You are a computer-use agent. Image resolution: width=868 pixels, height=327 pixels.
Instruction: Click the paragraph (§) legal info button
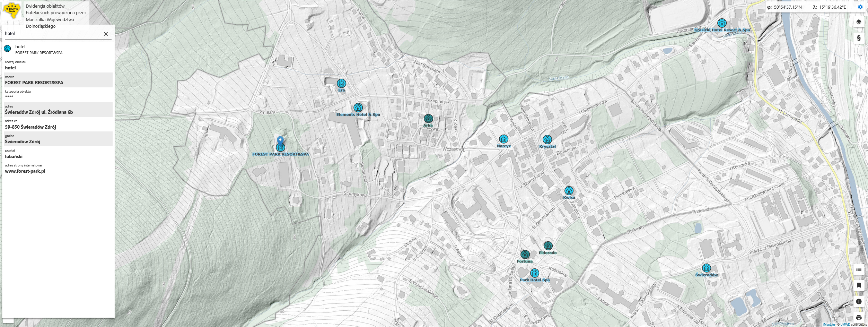pyautogui.click(x=858, y=38)
